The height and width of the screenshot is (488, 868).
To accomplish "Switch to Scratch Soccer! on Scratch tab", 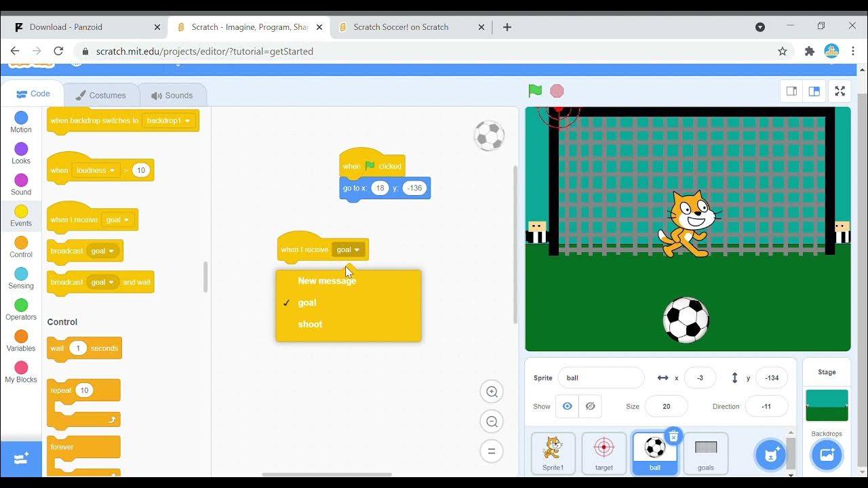I will [x=410, y=27].
